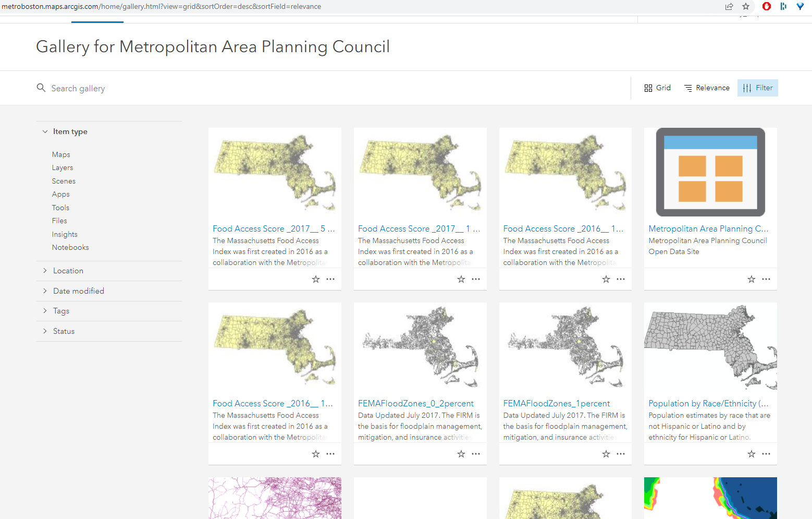This screenshot has width=812, height=519.
Task: Filter items by Notebooks type
Action: (70, 247)
